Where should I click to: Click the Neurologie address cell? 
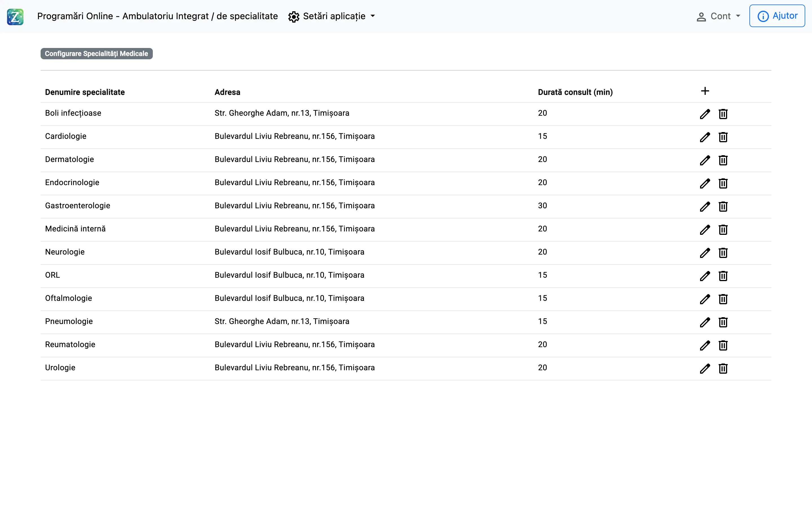290,252
